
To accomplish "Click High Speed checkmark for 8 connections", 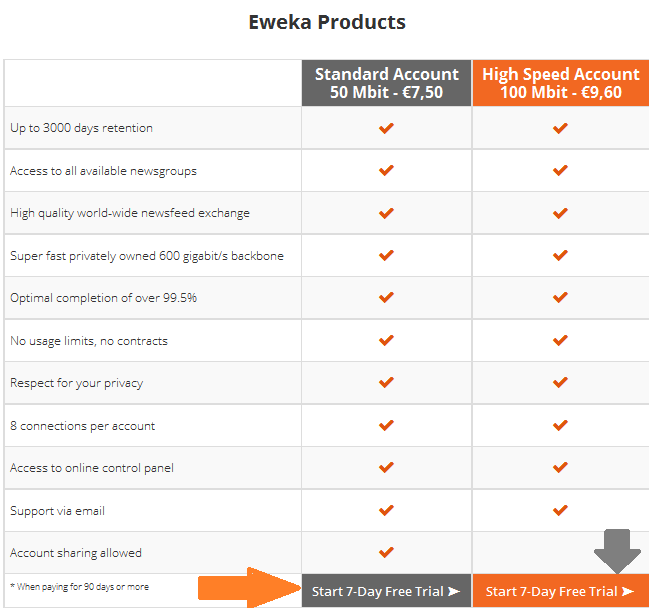I will [560, 425].
